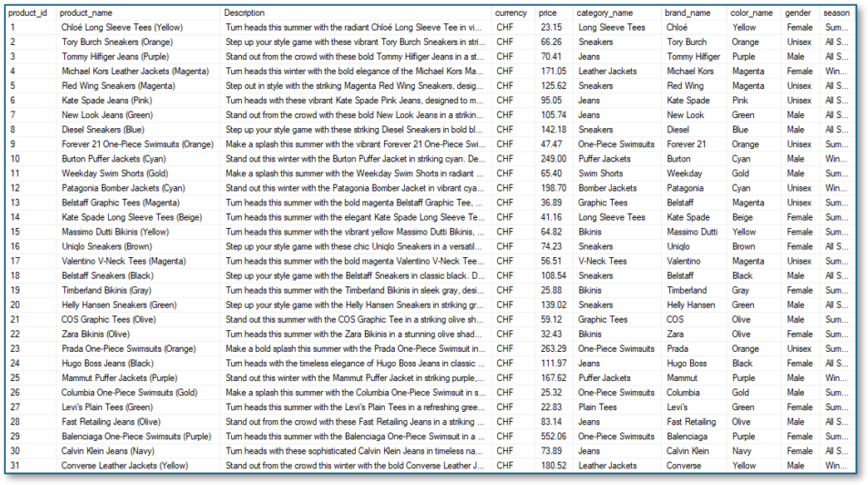Select the price value 36.89
Image resolution: width=868 pixels, height=485 pixels.
coord(551,203)
